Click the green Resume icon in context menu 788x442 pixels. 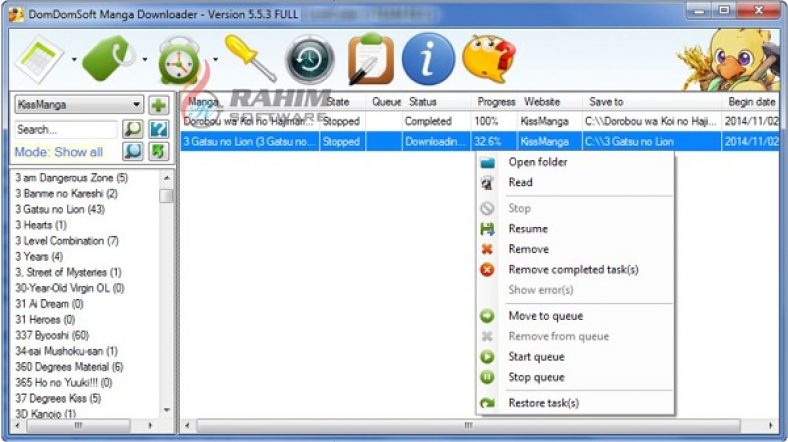(487, 229)
